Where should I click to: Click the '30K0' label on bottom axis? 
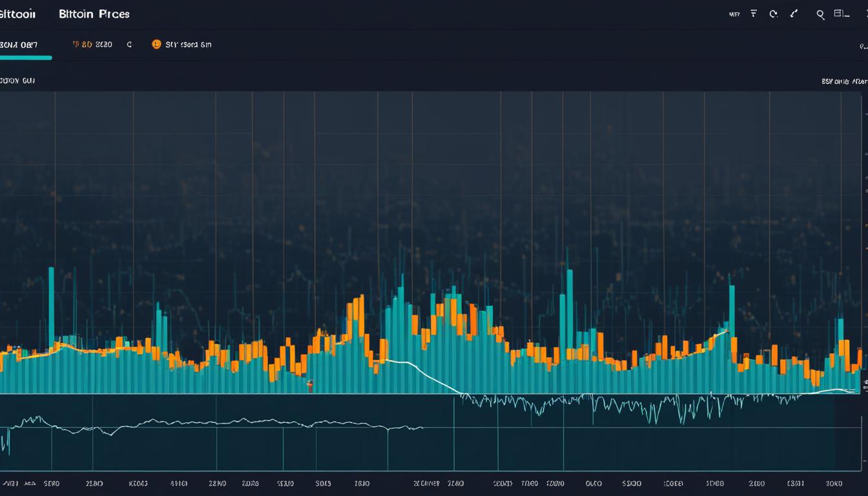tap(834, 483)
